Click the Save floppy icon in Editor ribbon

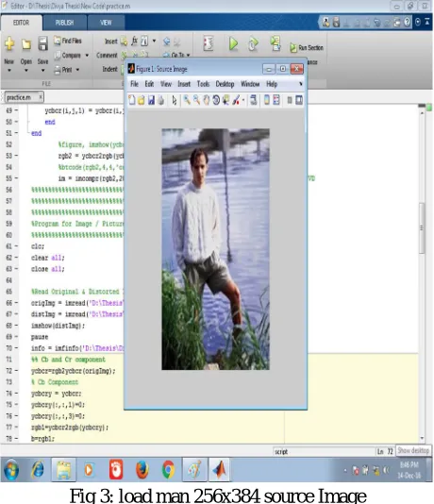pyautogui.click(x=42, y=43)
